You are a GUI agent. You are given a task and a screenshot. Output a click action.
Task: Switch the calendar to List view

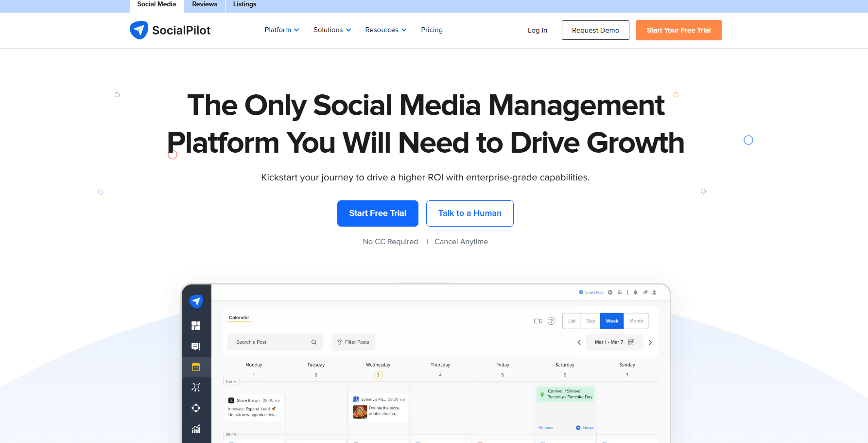click(x=572, y=321)
